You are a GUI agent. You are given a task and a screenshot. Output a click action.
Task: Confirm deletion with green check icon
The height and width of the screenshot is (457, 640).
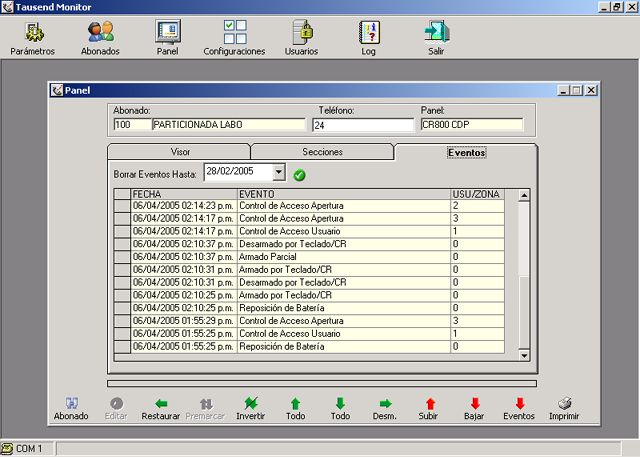299,175
